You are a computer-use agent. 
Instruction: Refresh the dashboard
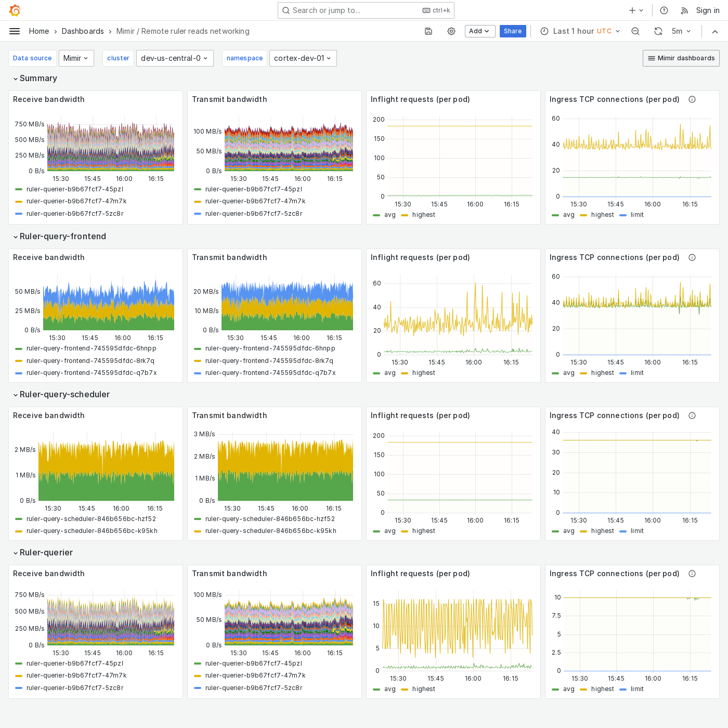[x=658, y=31]
